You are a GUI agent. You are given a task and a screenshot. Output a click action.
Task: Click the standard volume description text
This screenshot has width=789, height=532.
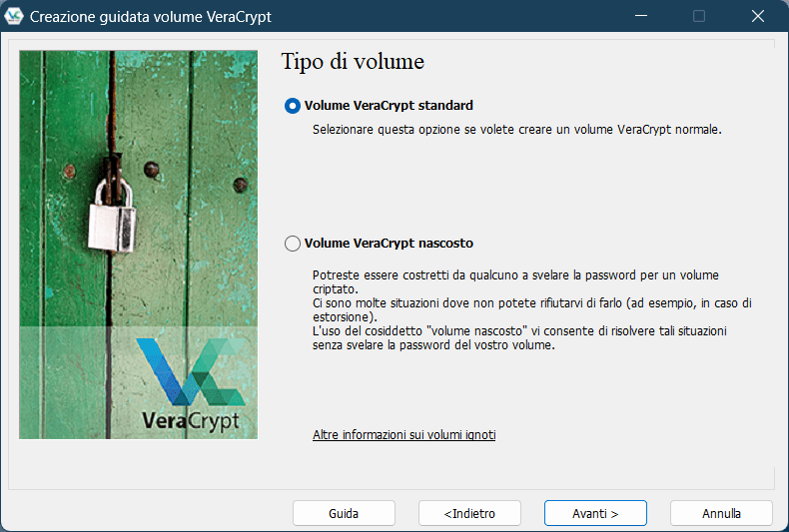click(x=517, y=130)
